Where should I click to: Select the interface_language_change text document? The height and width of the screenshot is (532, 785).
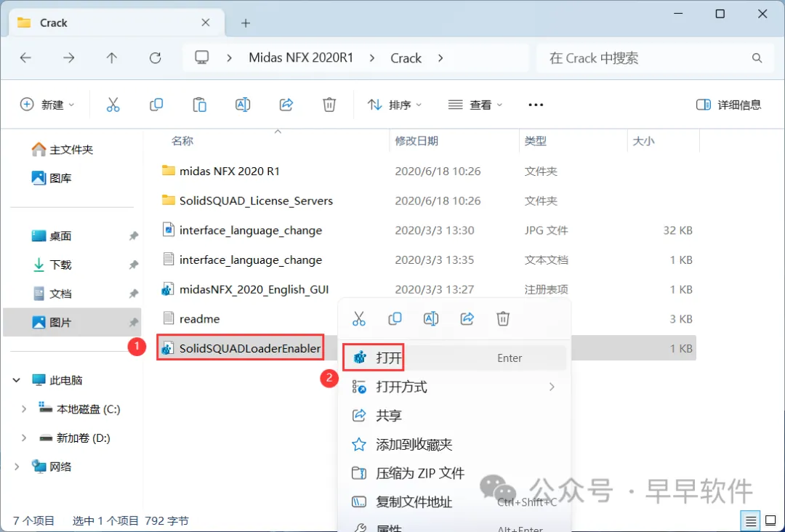click(250, 259)
